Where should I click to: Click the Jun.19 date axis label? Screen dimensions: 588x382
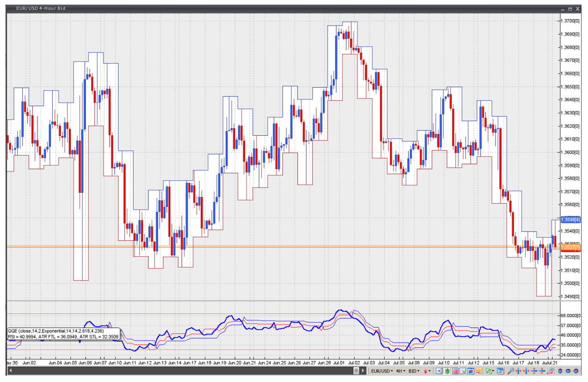click(220, 363)
